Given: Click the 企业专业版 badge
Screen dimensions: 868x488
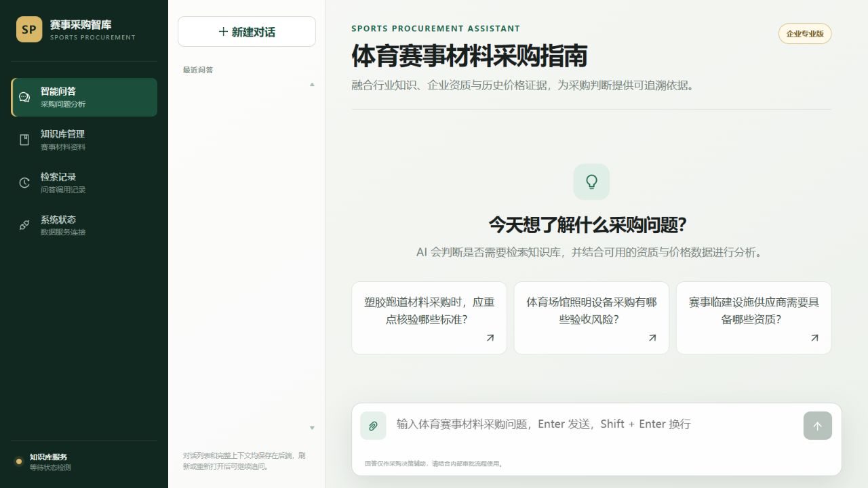Looking at the screenshot, I should [x=805, y=34].
